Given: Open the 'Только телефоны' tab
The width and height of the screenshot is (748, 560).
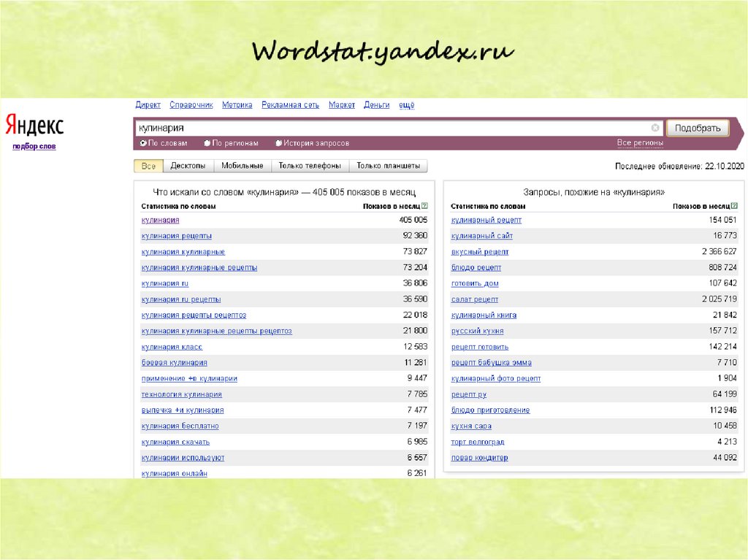Looking at the screenshot, I should [x=310, y=166].
